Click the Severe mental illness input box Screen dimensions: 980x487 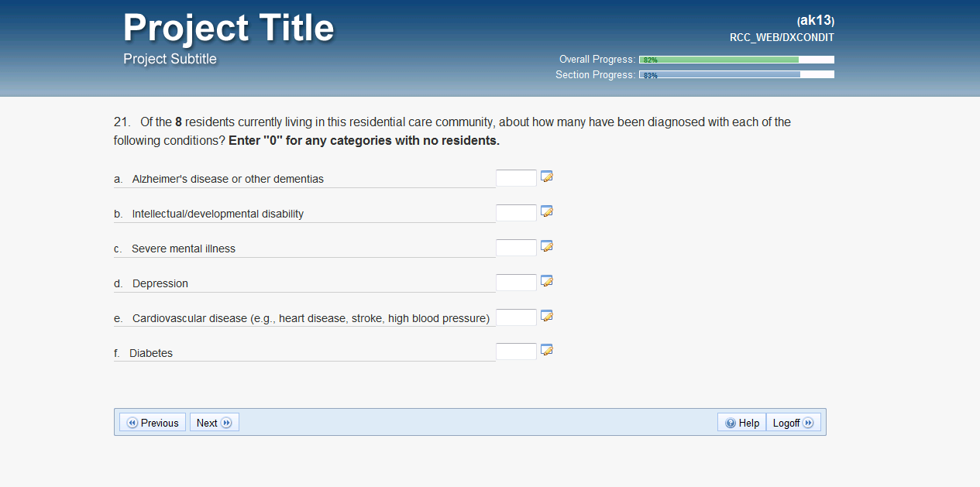pos(516,248)
